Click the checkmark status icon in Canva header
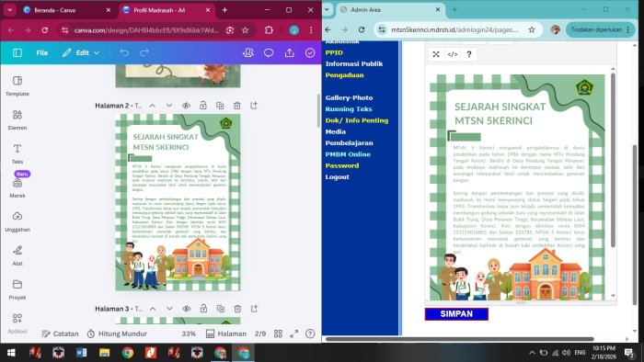 tap(310, 53)
